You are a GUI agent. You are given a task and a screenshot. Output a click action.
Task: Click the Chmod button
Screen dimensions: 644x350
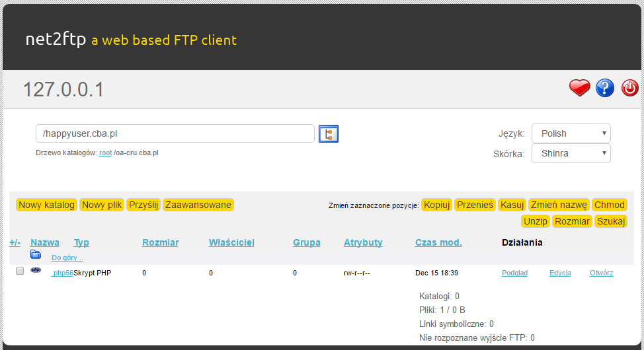610,205
